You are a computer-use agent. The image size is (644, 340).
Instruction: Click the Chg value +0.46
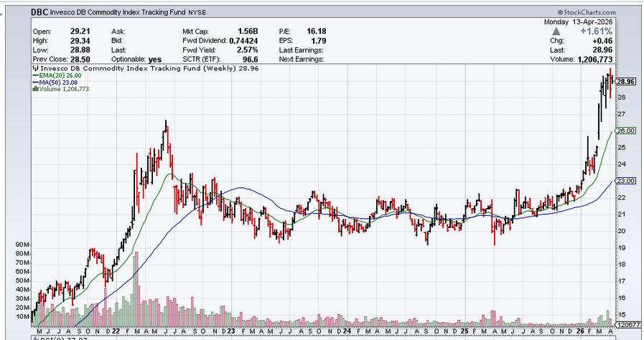602,41
